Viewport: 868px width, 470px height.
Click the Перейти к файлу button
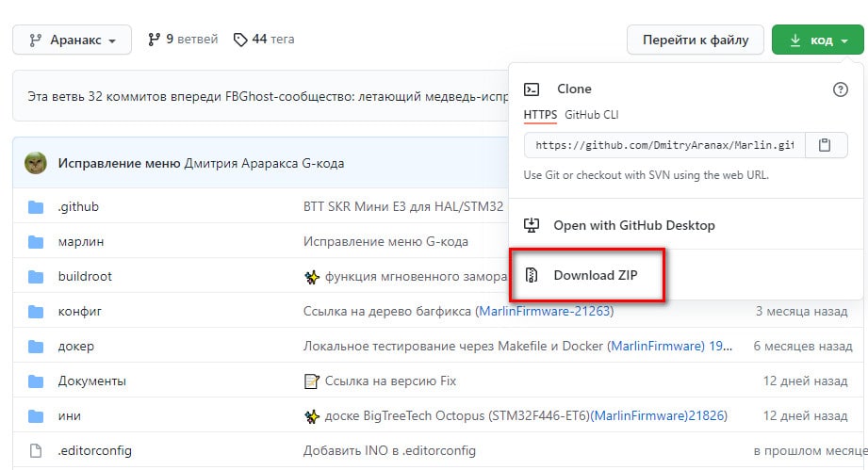[x=696, y=40]
